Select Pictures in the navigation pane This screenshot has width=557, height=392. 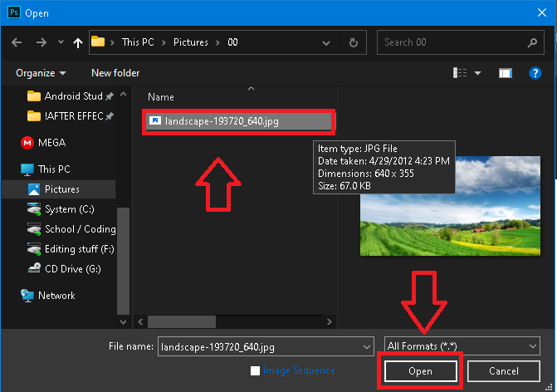coord(61,189)
